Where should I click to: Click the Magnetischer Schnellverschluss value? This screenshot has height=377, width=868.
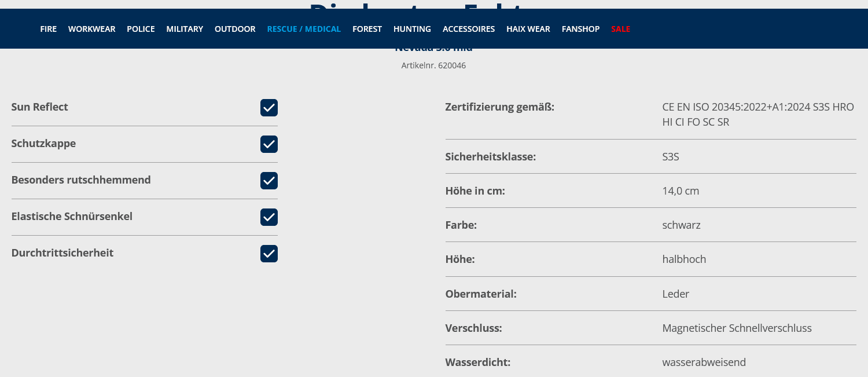coord(737,328)
